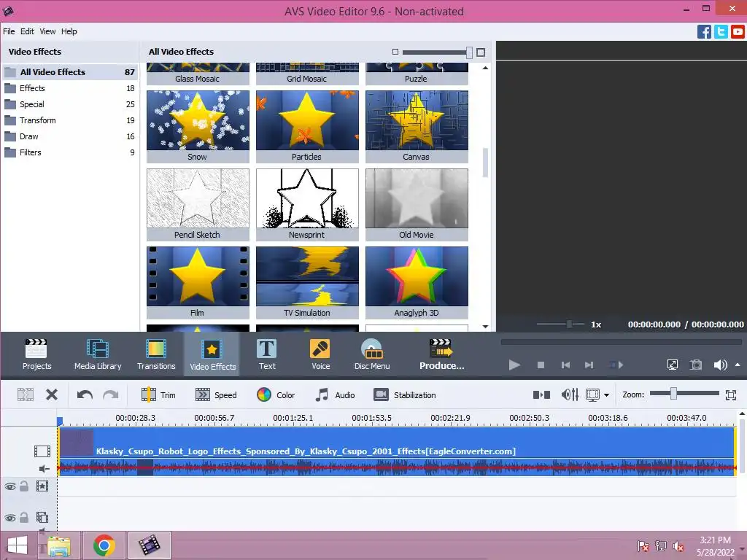Open the Transitions panel

click(x=156, y=354)
